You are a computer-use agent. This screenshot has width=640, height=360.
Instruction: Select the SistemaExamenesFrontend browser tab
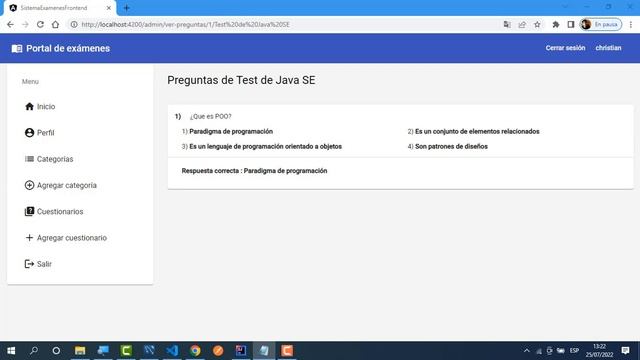tap(59, 8)
